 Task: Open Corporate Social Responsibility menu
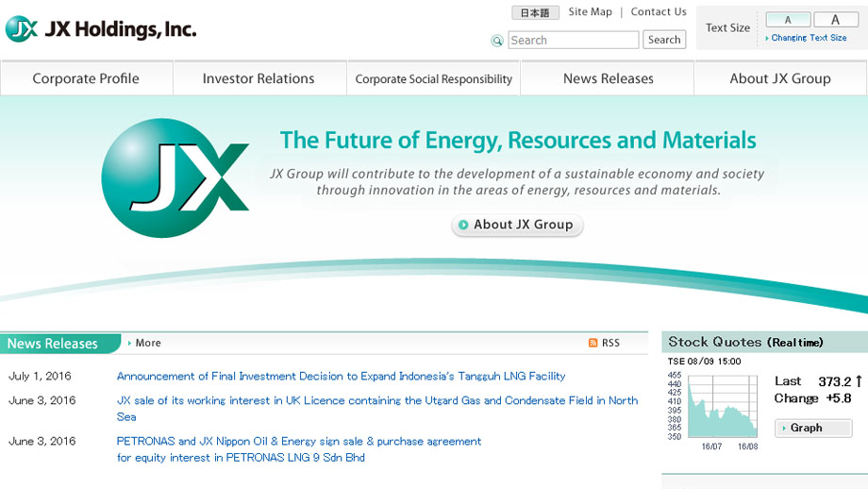point(433,78)
